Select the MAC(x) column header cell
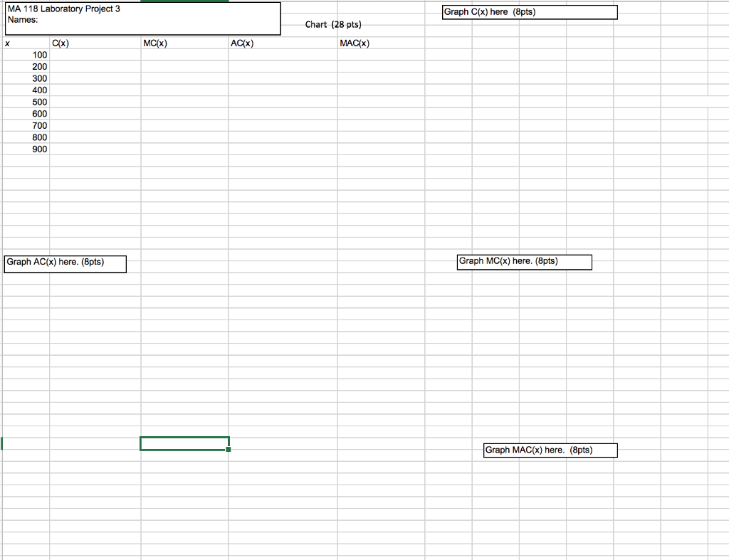729x560 pixels. click(382, 43)
